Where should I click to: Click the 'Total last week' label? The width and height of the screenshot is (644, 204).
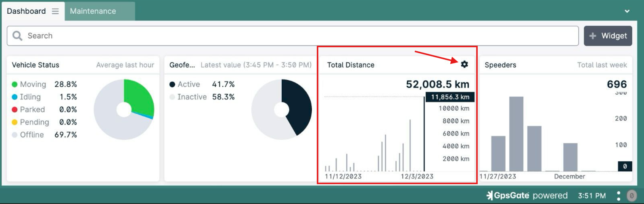[x=602, y=65]
